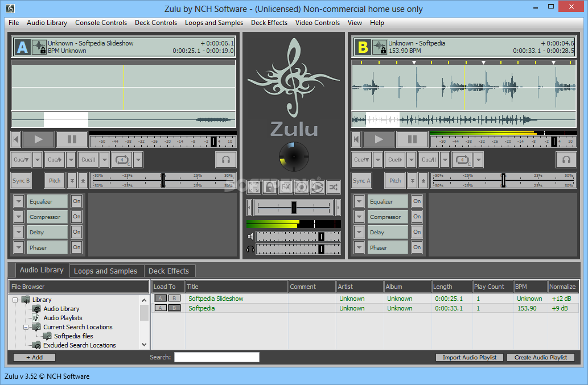Click Import Audio Playlist button
Screen dimensions: 588x385
coord(470,357)
